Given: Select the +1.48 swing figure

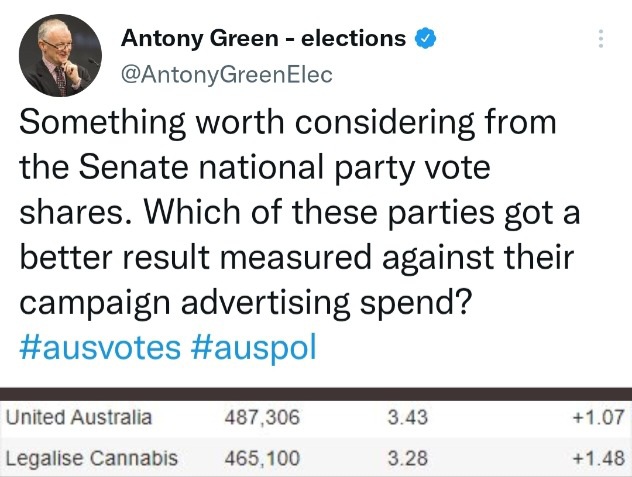Looking at the screenshot, I should click(x=596, y=459).
